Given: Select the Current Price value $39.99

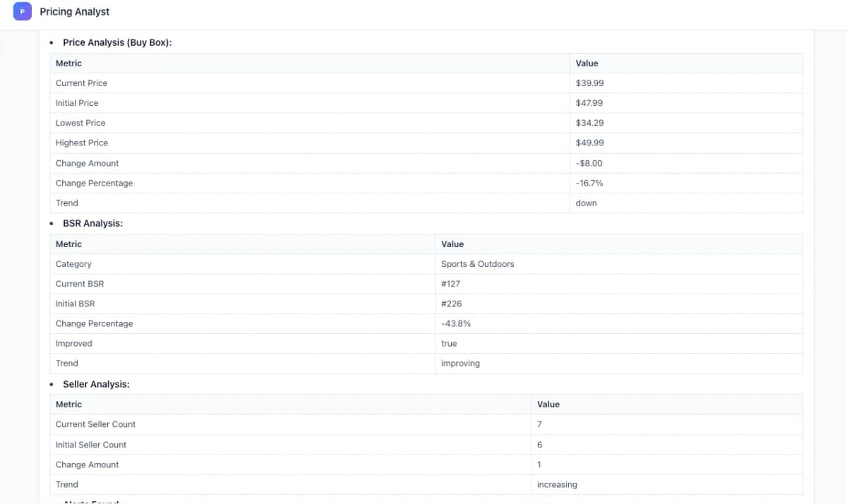Looking at the screenshot, I should pos(589,83).
